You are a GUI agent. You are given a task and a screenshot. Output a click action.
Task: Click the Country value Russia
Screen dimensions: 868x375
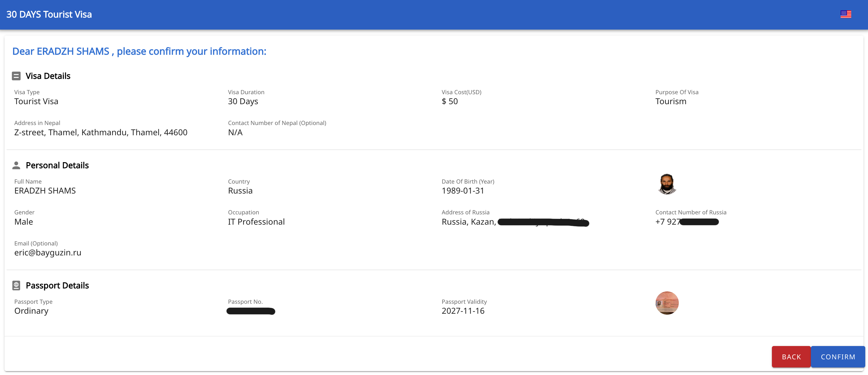coord(240,191)
